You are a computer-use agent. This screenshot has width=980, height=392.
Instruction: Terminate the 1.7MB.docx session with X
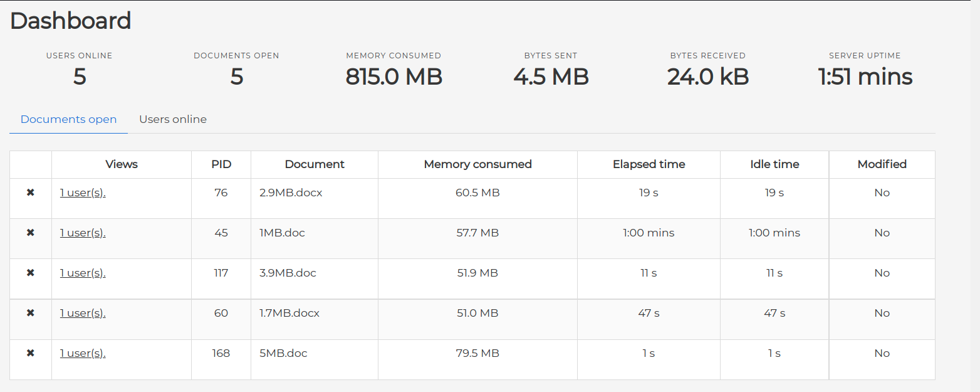point(30,313)
